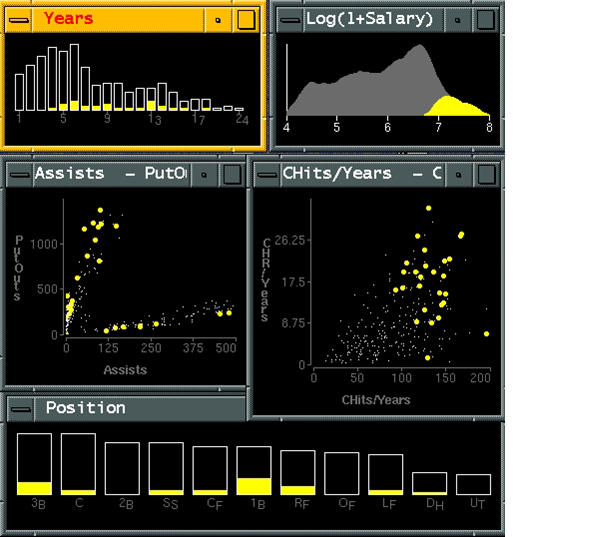Select the 3B bar in Position chart
This screenshot has height=537, width=605.
click(x=34, y=464)
